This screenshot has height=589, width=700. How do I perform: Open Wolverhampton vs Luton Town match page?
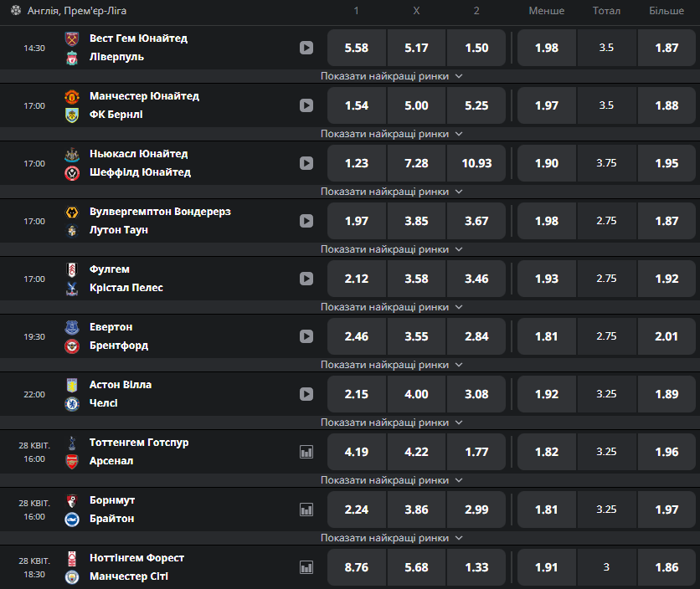(160, 221)
